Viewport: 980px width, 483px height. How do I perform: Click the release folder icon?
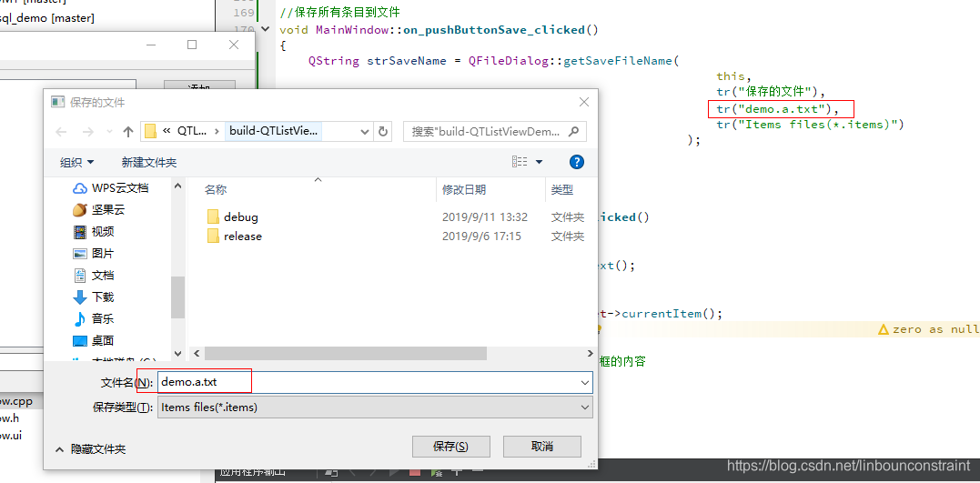tap(213, 236)
